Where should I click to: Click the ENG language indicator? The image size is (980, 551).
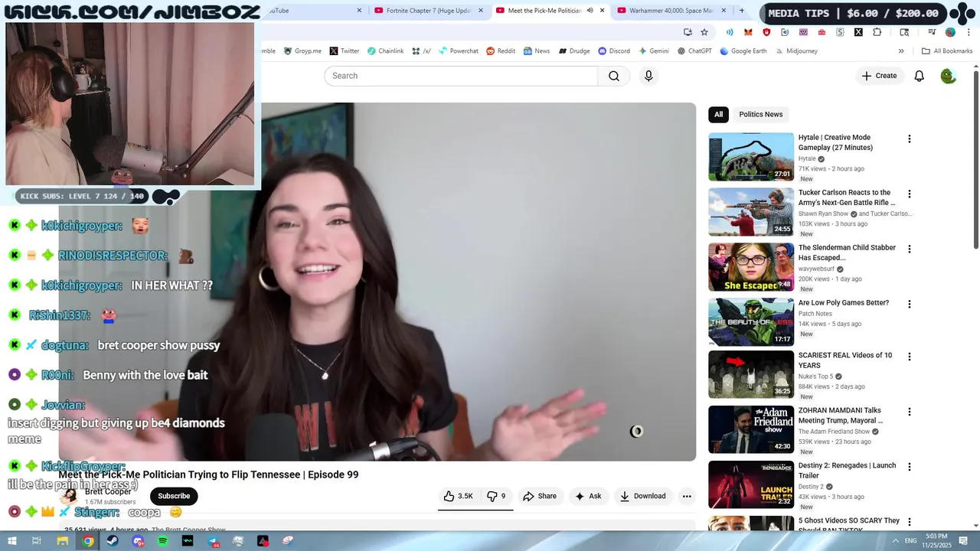[x=910, y=541]
